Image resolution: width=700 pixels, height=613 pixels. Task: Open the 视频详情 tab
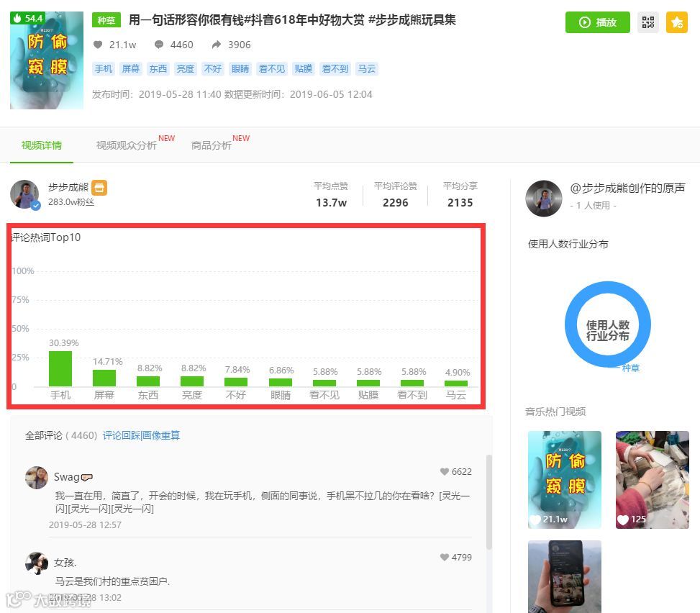[42, 145]
